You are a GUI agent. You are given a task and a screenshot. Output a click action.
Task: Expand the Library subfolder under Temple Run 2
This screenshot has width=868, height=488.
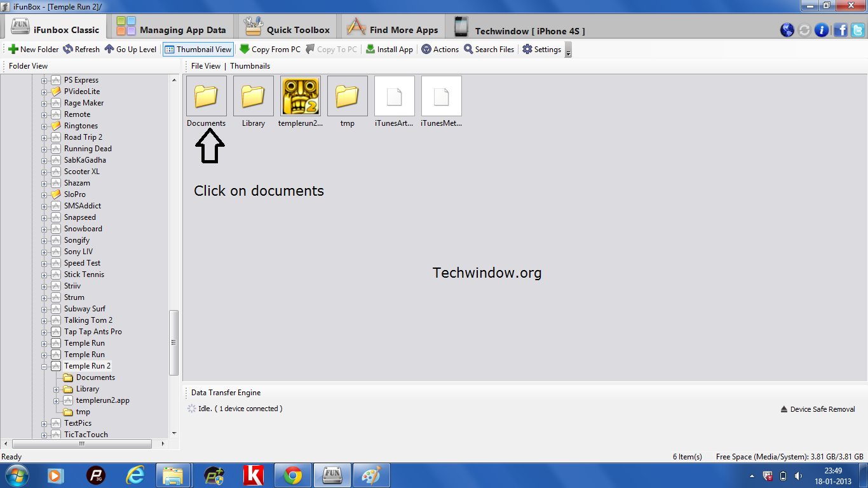point(57,389)
